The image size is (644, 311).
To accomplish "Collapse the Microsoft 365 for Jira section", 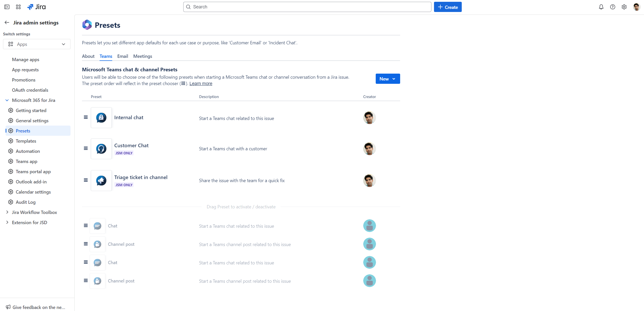I will point(7,100).
